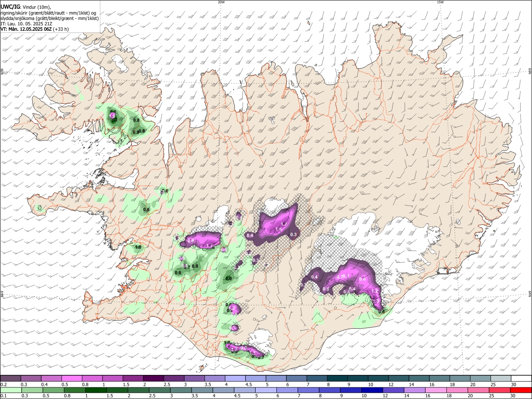This screenshot has height=399, width=532.
Task: Pick the bright pink 0.5 swatch in snow scale
Action: (x=71, y=379)
